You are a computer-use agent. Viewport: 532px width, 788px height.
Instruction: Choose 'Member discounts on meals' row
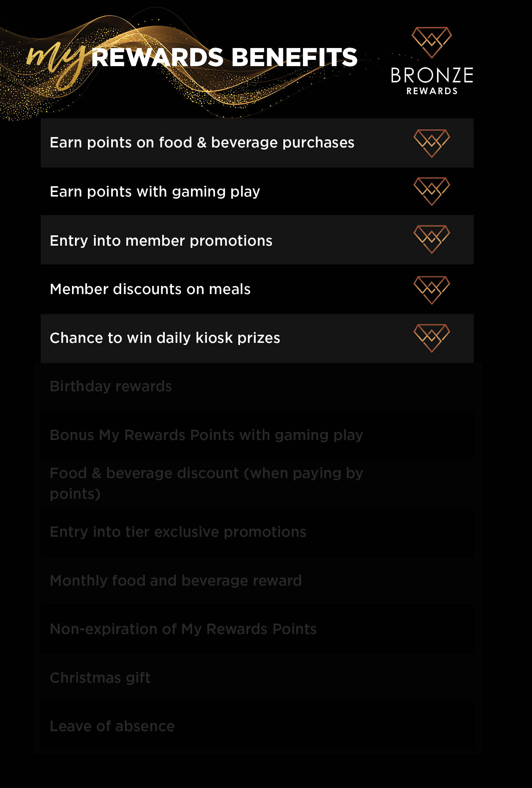pyautogui.click(x=257, y=289)
